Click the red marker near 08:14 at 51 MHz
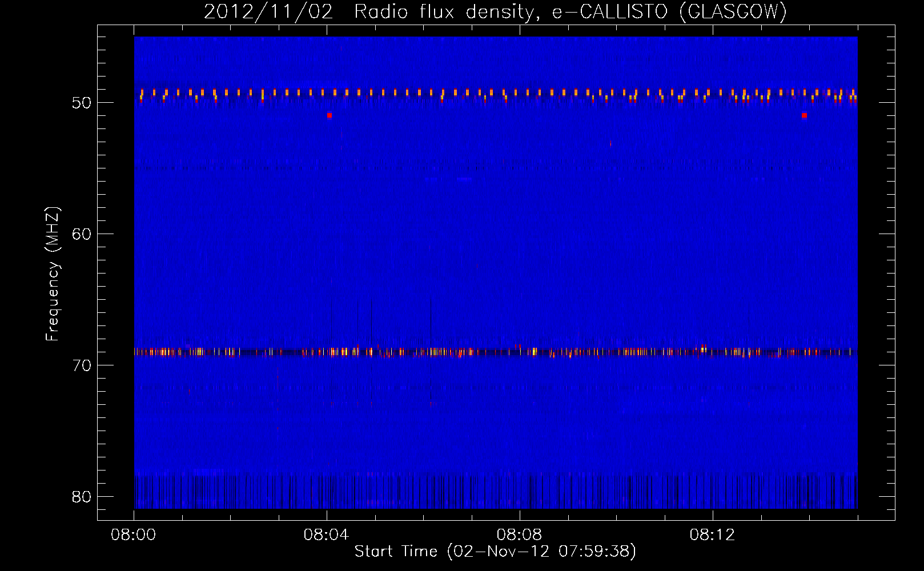 tap(804, 115)
